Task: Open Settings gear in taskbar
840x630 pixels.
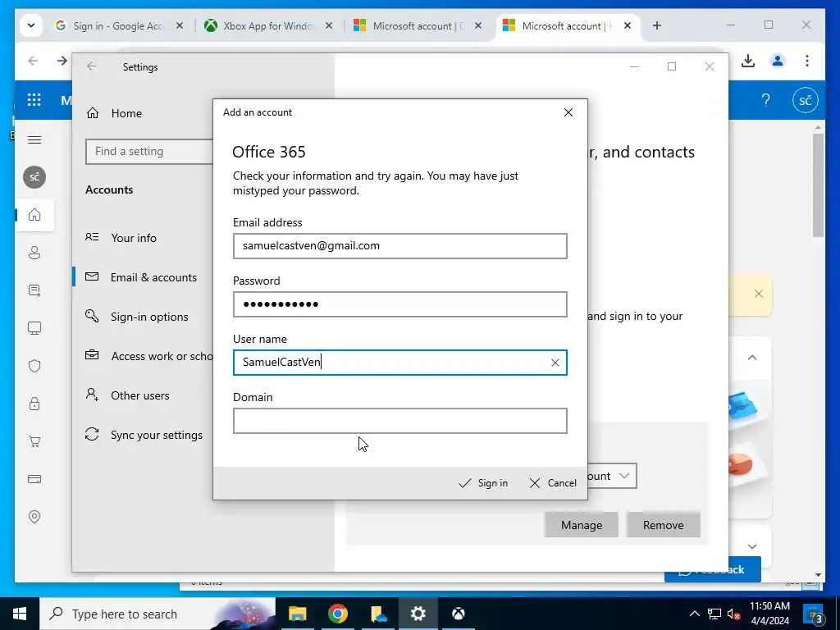Action: pyautogui.click(x=418, y=614)
